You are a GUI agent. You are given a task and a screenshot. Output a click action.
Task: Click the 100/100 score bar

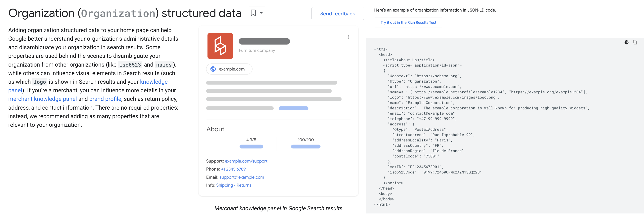305,147
